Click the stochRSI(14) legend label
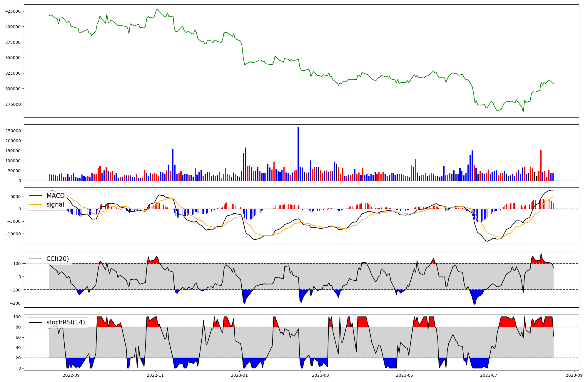This screenshot has height=382, width=588. (x=66, y=322)
